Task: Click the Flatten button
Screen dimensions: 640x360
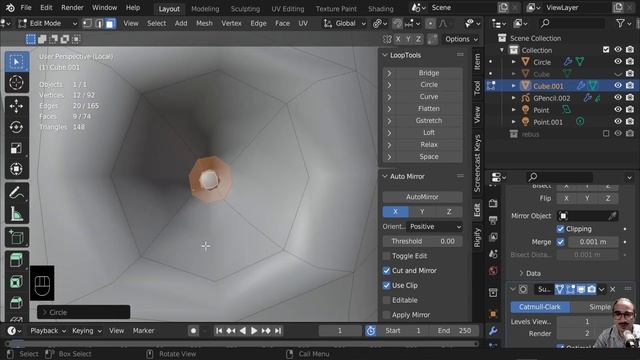Action: point(429,109)
